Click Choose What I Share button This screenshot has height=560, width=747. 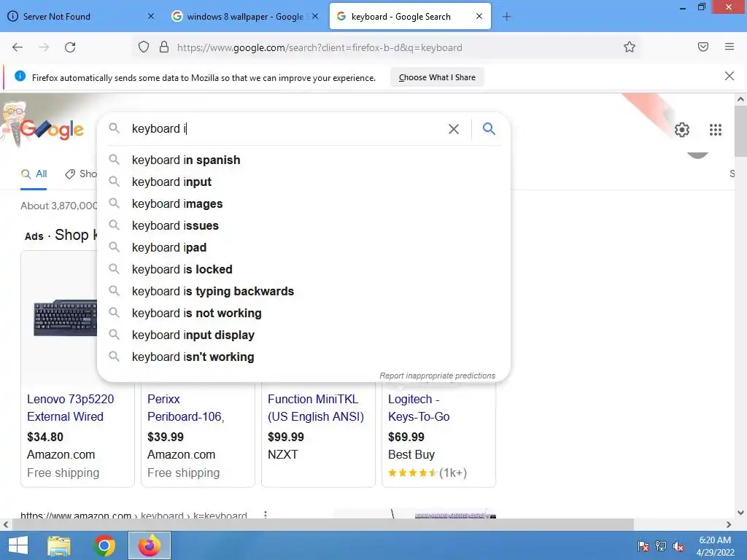click(x=437, y=77)
